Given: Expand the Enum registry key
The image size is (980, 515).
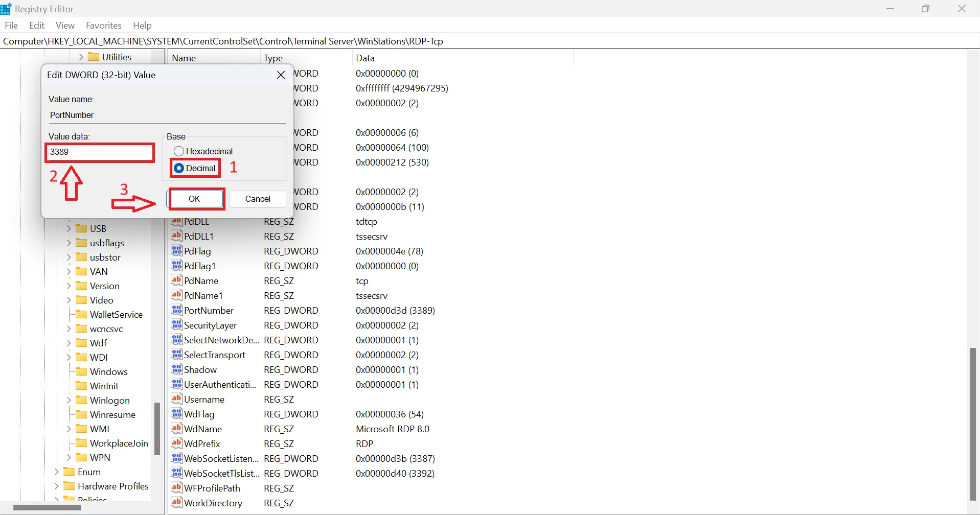Looking at the screenshot, I should (57, 472).
